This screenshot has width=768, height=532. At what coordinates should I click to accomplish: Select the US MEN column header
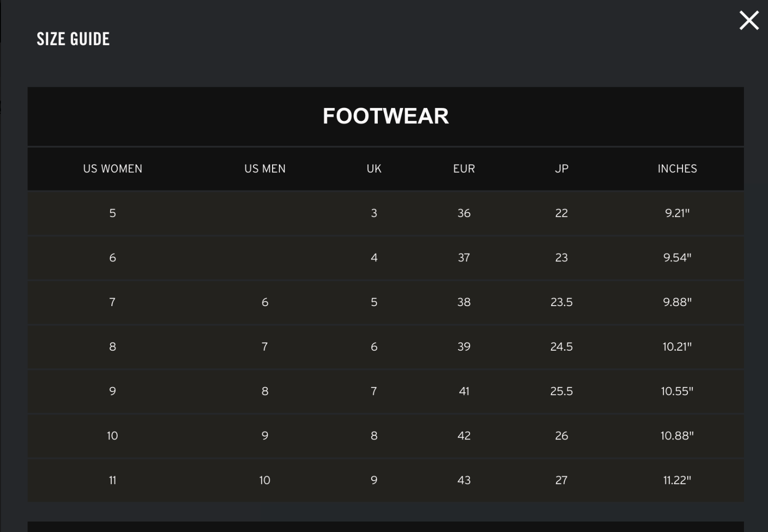(x=264, y=169)
